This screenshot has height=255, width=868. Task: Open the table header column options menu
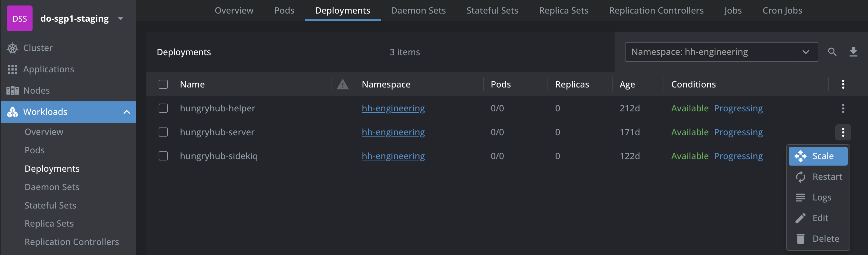tap(843, 84)
